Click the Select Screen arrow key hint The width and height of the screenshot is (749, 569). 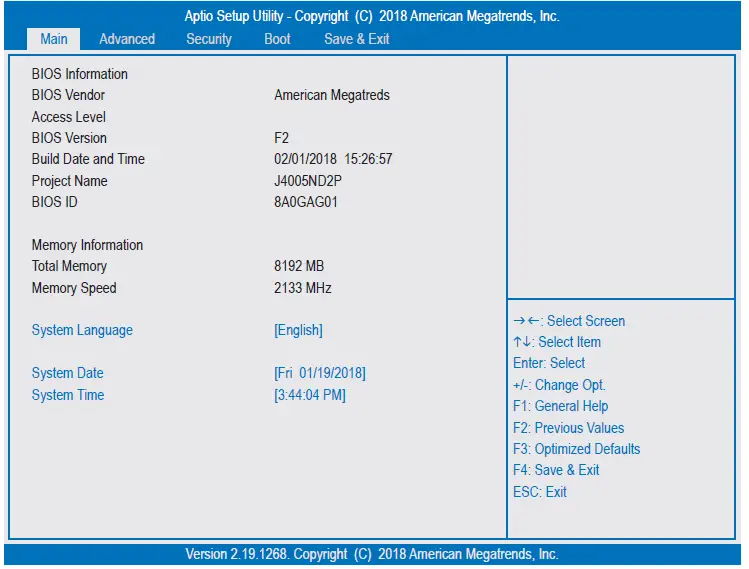[569, 321]
